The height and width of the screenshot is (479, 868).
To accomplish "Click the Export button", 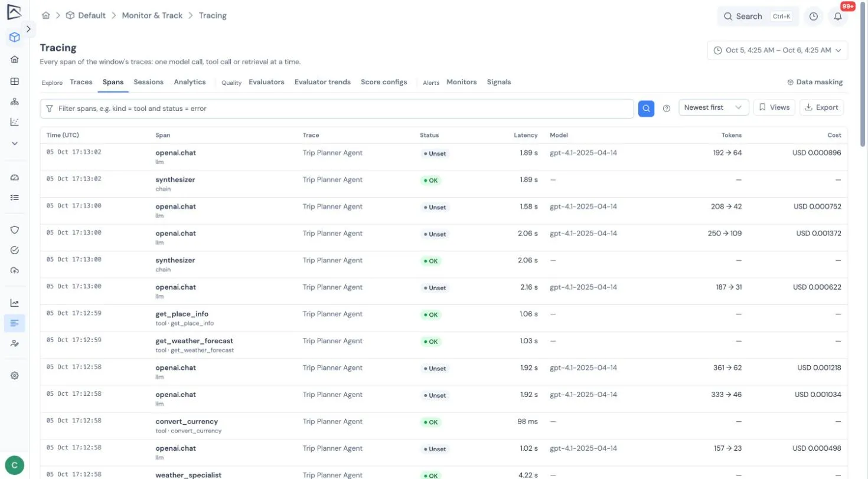I will pyautogui.click(x=821, y=108).
